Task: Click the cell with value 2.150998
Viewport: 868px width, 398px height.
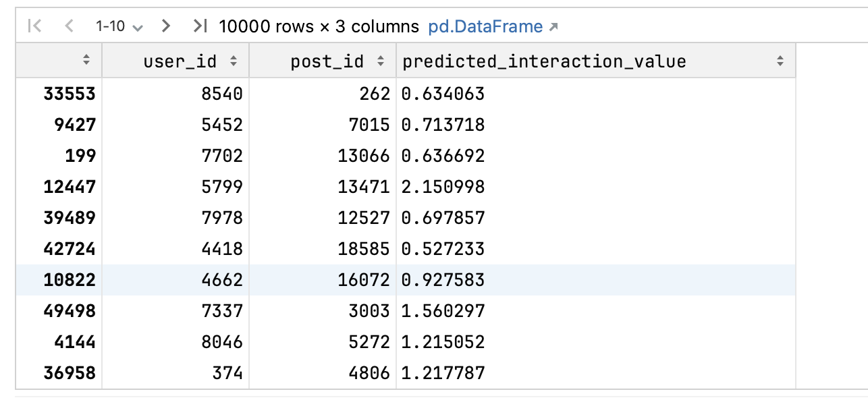Action: [x=443, y=187]
